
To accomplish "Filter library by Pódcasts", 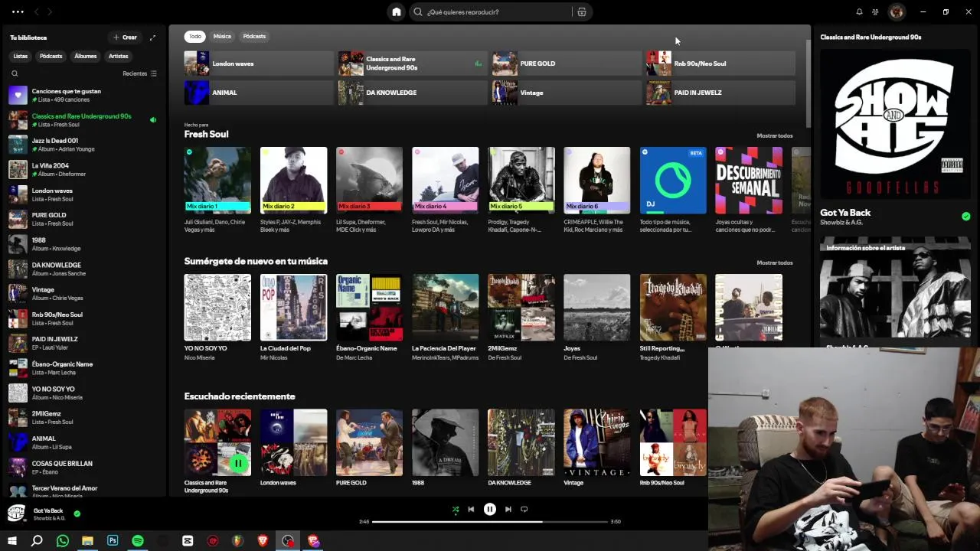I will 51,56.
